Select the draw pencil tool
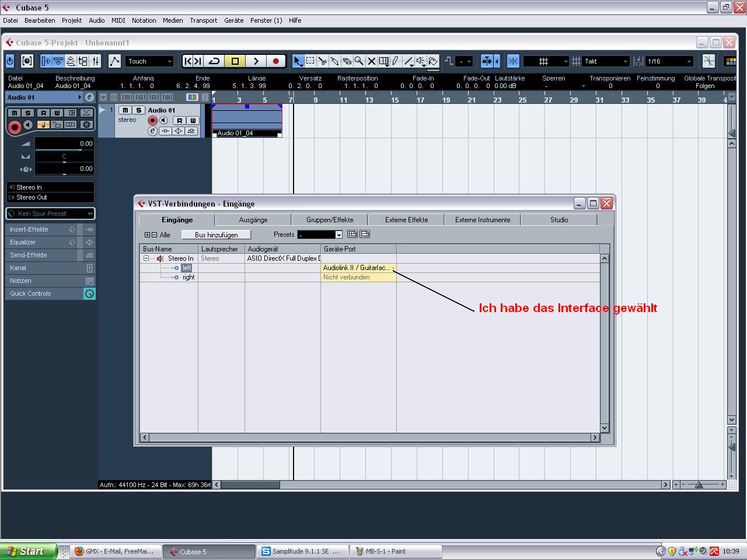 [x=396, y=61]
